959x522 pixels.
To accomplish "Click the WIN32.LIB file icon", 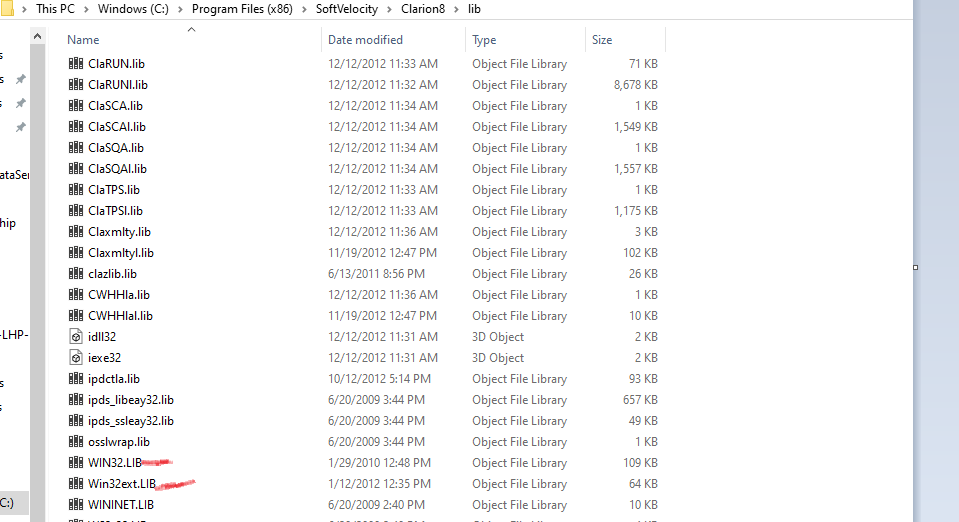I will [76, 463].
